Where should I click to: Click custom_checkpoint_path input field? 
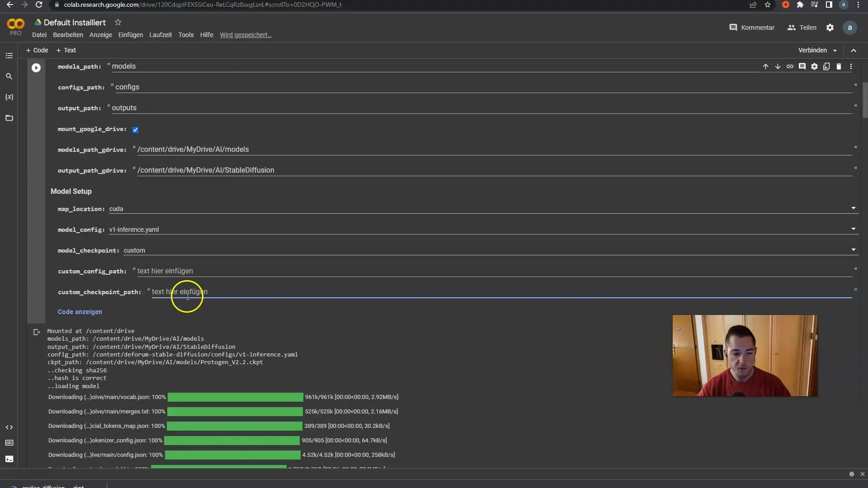click(x=501, y=292)
